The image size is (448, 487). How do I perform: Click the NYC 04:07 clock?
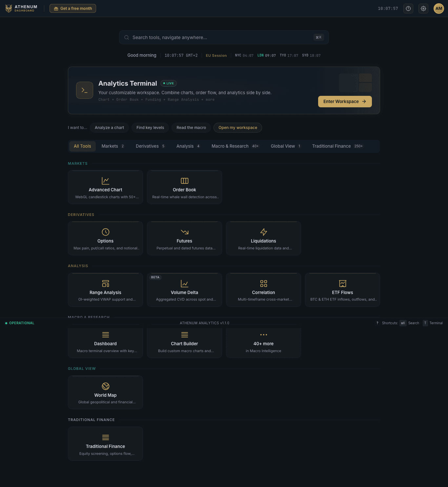click(244, 55)
